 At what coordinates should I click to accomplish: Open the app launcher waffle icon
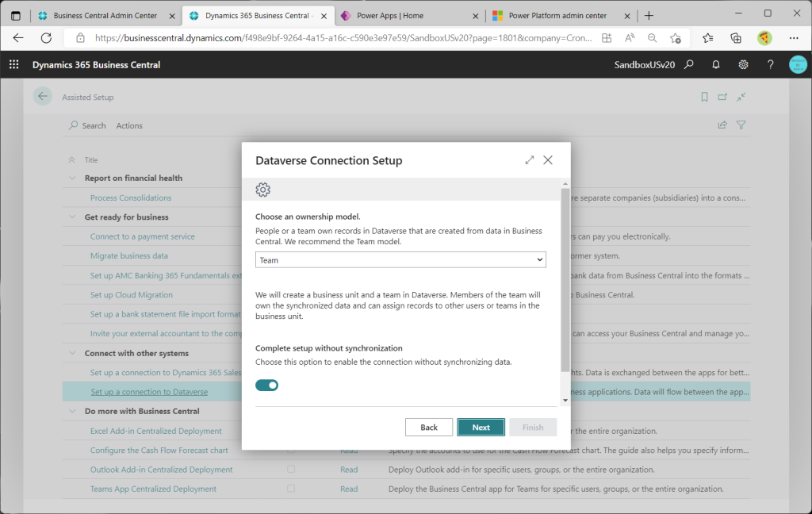click(14, 64)
